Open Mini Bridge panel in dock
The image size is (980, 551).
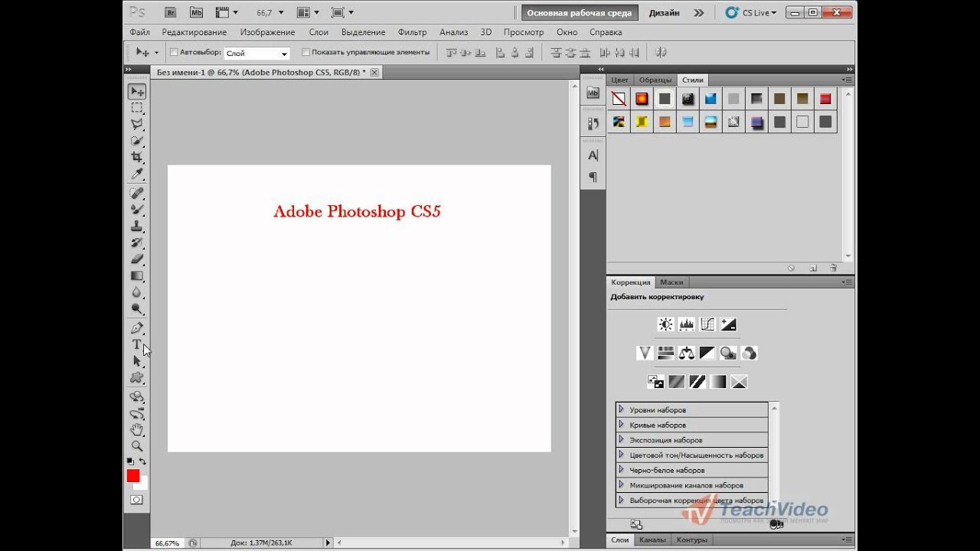pyautogui.click(x=593, y=93)
